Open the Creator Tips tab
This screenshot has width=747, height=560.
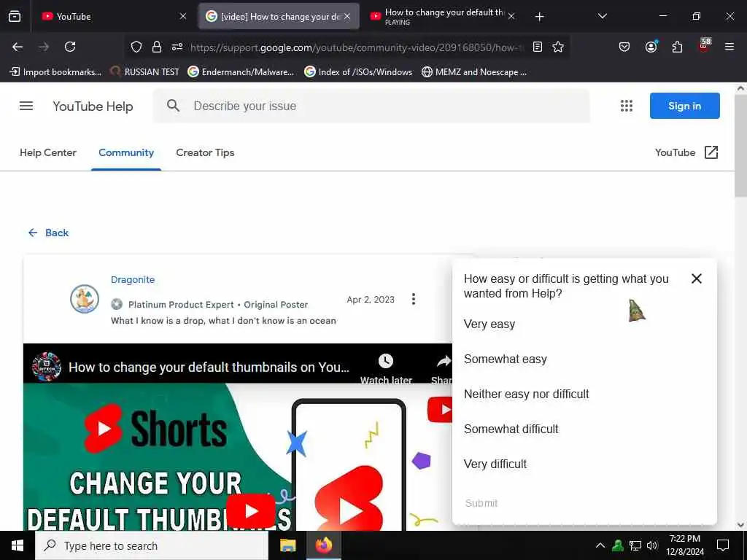click(x=205, y=152)
